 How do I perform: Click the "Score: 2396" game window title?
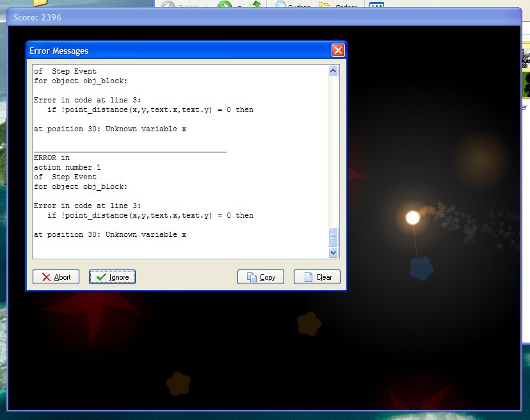(x=38, y=16)
